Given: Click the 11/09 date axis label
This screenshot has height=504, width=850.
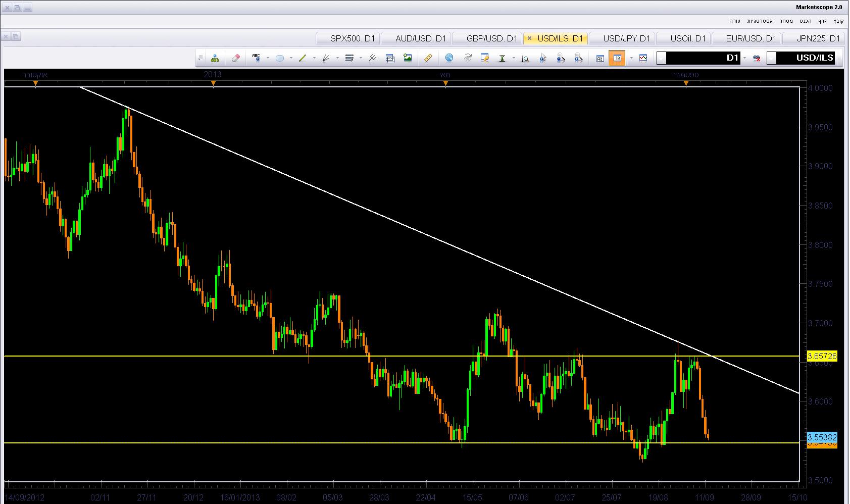Looking at the screenshot, I should tap(704, 497).
